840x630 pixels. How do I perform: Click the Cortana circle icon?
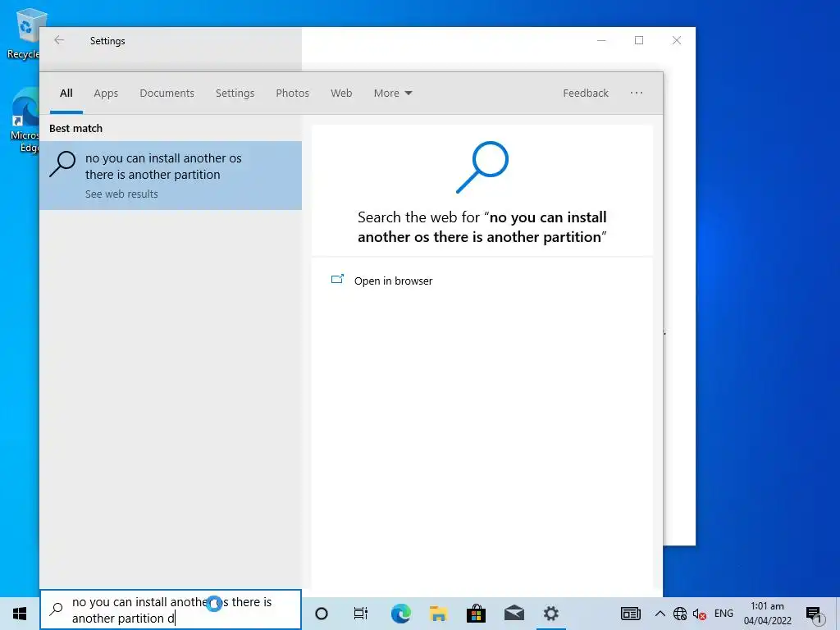(322, 614)
